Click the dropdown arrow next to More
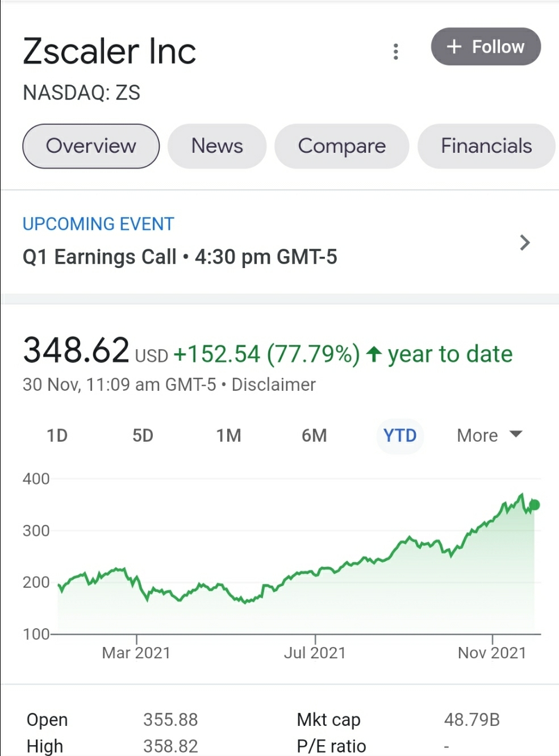This screenshot has height=756, width=559. click(x=516, y=435)
